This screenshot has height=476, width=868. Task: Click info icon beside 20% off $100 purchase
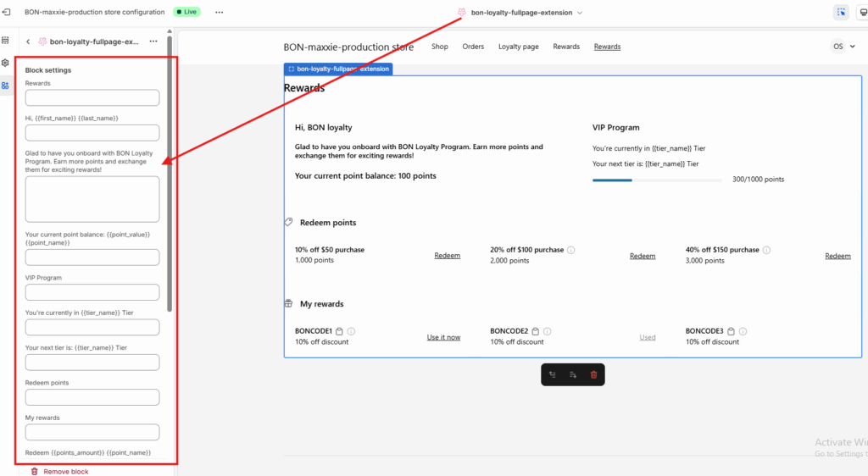coord(571,250)
